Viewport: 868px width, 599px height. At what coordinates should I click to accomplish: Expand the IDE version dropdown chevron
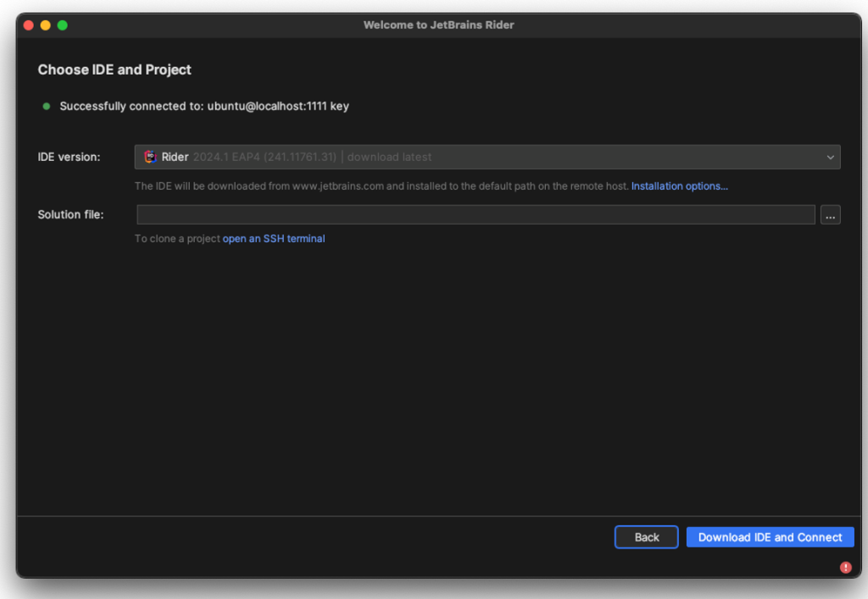pyautogui.click(x=832, y=157)
